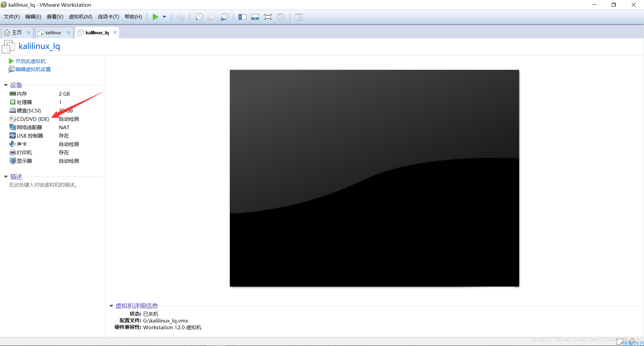Click the 已关机 state value
The width and height of the screenshot is (644, 346).
click(151, 314)
